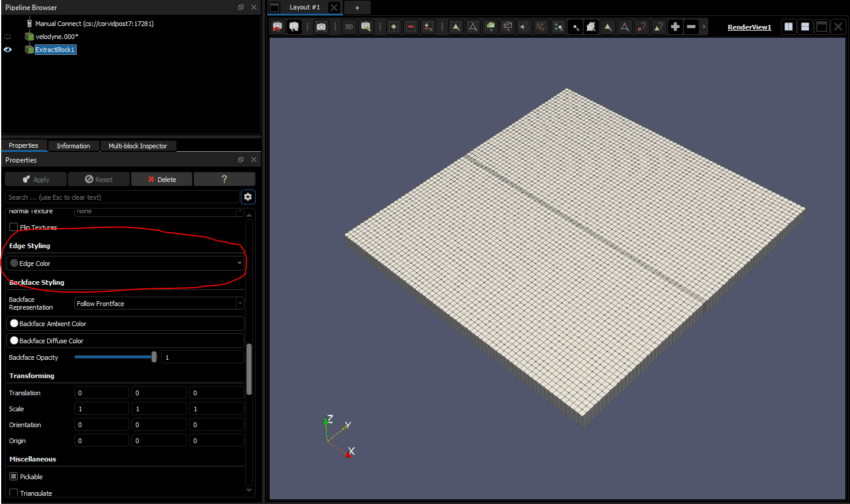Click the white dot interactive selection icon

click(575, 27)
